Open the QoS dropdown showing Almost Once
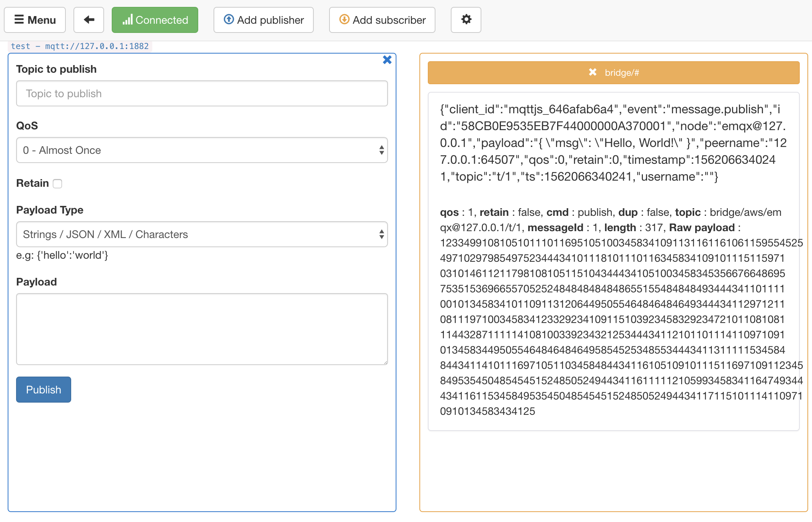 coord(202,150)
